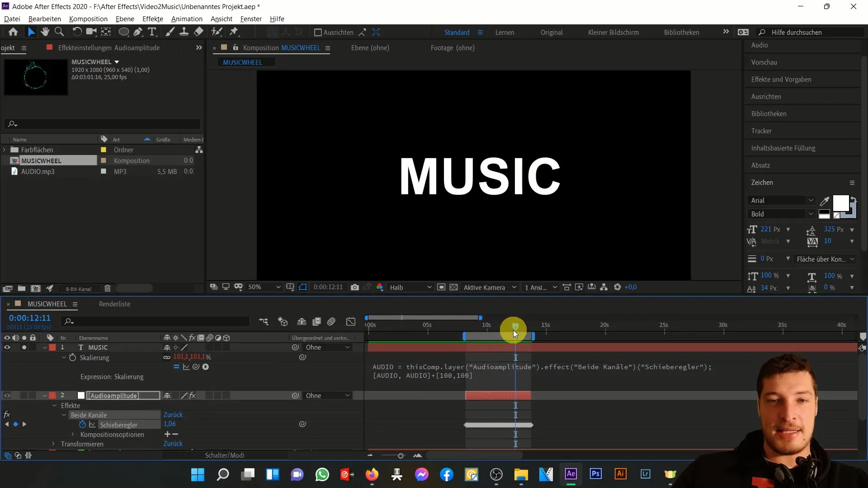Toggle the Schieberegler keyframe diamond

(15, 424)
